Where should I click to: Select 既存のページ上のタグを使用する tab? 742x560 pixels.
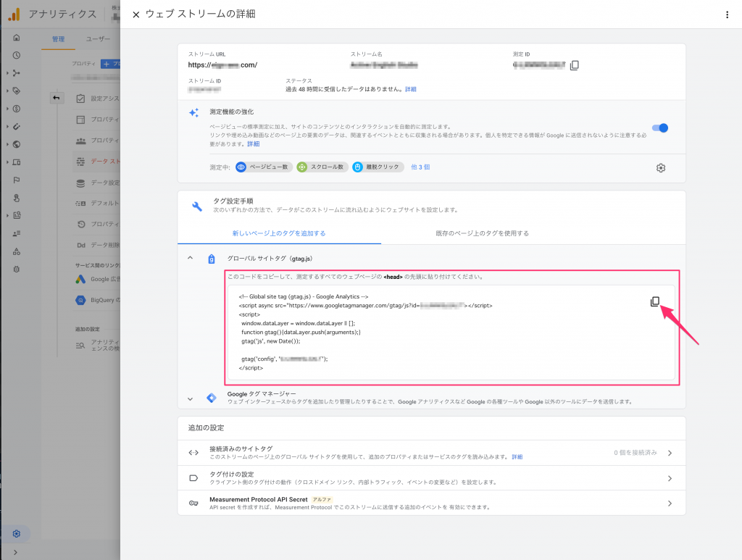482,233
